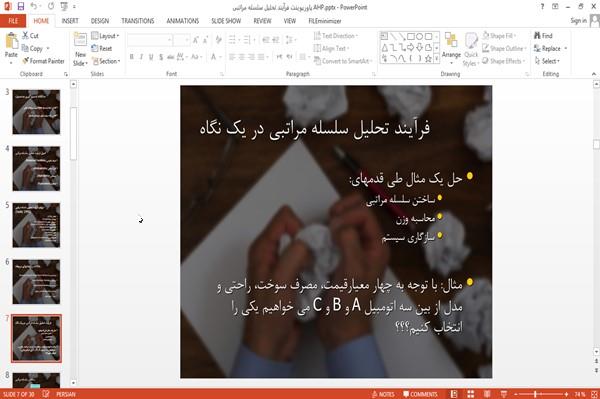This screenshot has height=399, width=600.
Task: Select slide 6 thumbnail
Action: click(36, 282)
